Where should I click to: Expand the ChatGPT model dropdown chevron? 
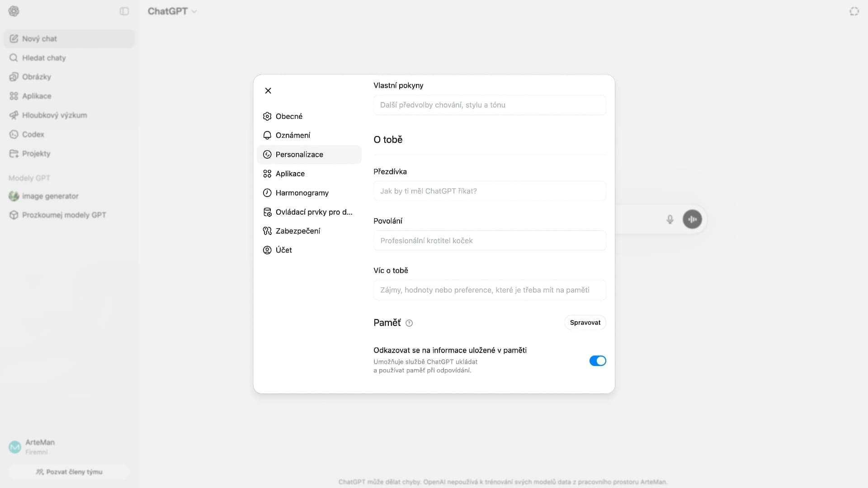(194, 12)
